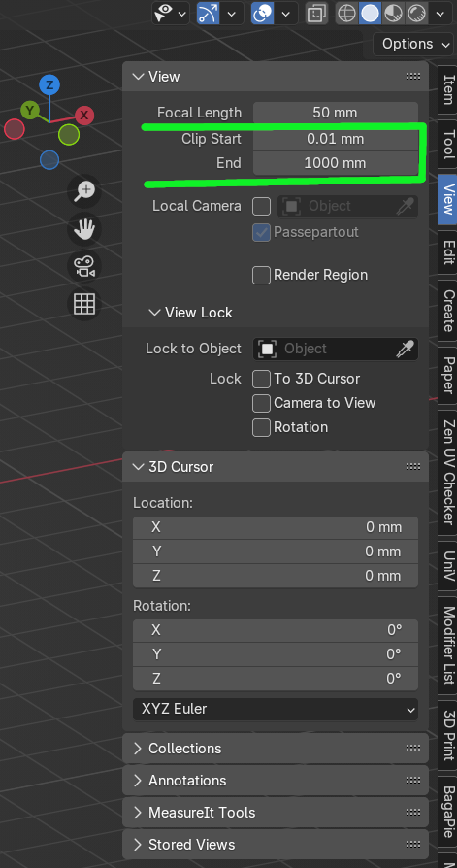Toggle the Passepartout checkbox
This screenshot has width=457, height=868.
[x=261, y=232]
